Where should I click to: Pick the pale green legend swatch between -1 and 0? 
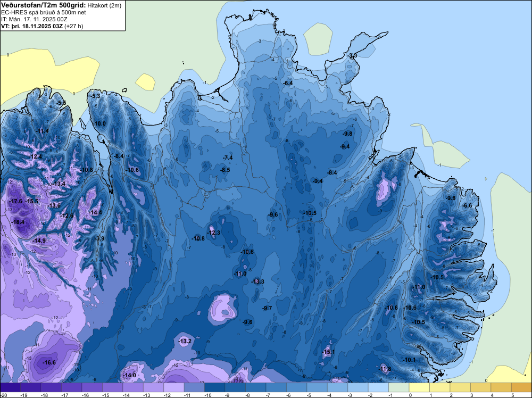point(398,387)
